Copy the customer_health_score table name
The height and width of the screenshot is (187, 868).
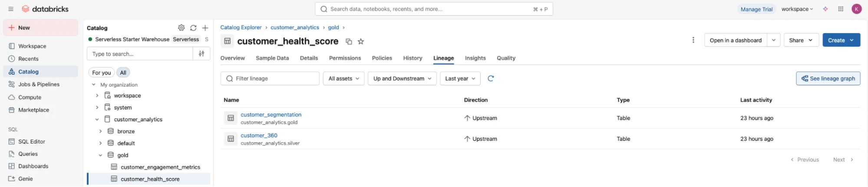[x=349, y=42]
